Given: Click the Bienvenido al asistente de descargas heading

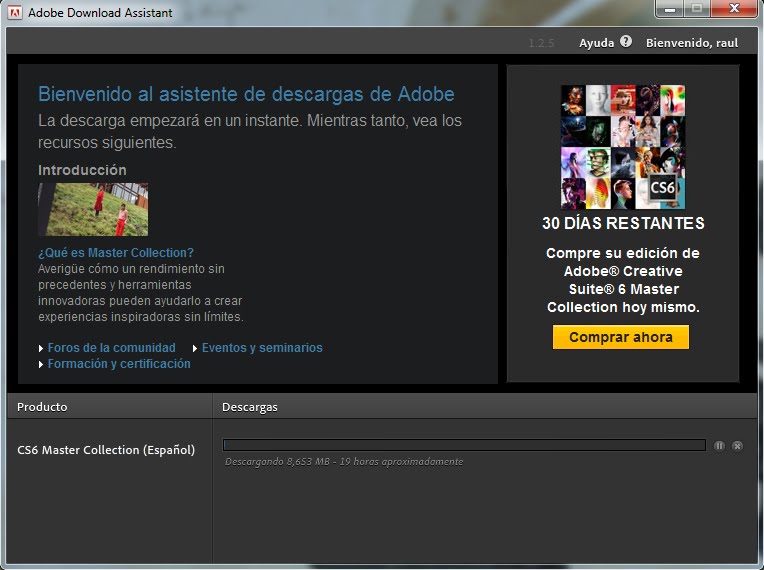Looking at the screenshot, I should (246, 94).
